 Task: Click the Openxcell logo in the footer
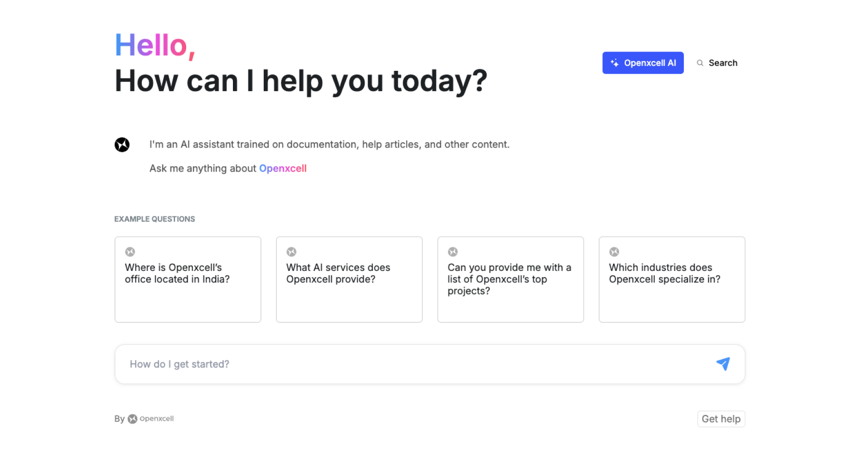[x=150, y=419]
